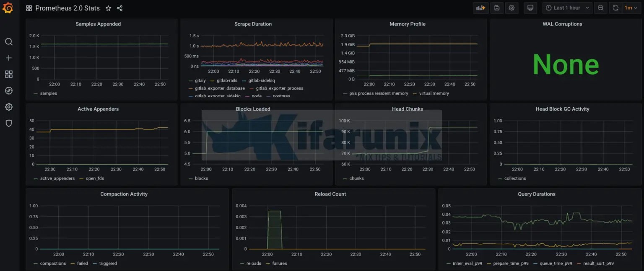Toggle triggered series in Compaction Activity

[x=107, y=263]
